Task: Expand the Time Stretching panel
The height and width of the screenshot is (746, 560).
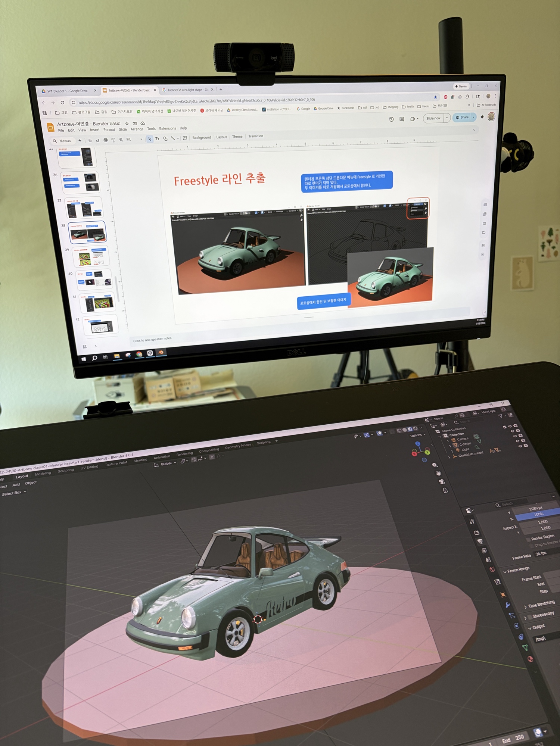Action: point(525,606)
